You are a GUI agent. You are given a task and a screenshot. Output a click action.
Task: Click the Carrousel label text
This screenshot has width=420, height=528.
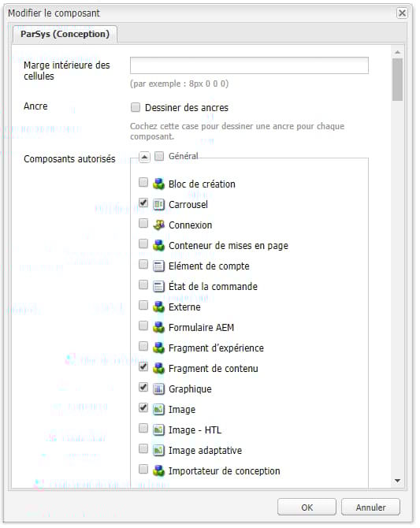(x=188, y=205)
